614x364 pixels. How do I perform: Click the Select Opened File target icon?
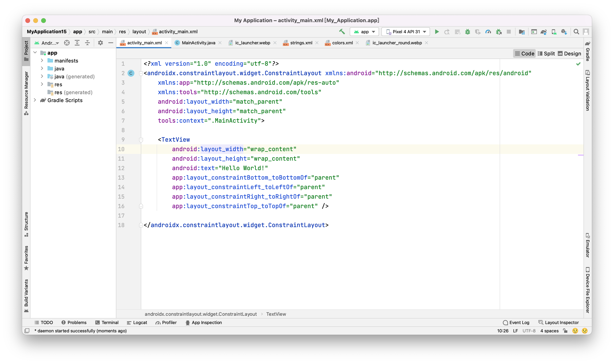pyautogui.click(x=67, y=43)
